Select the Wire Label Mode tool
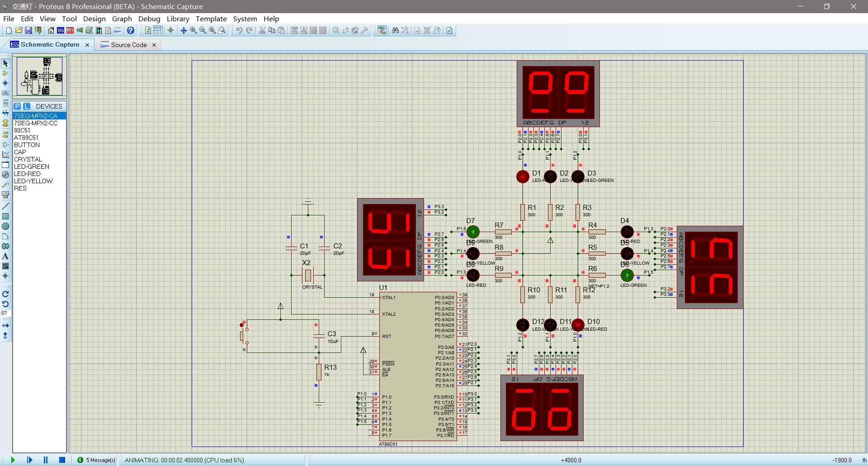The width and height of the screenshot is (868, 466). [5, 93]
